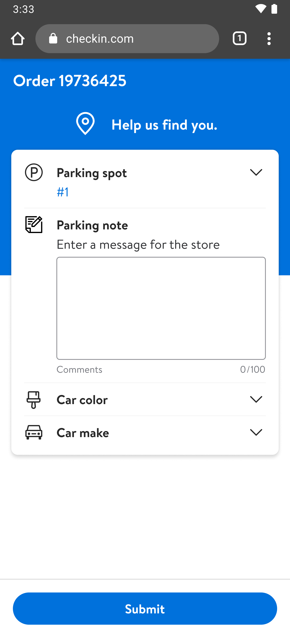Tap the location pin icon
290x644 pixels.
tap(85, 124)
